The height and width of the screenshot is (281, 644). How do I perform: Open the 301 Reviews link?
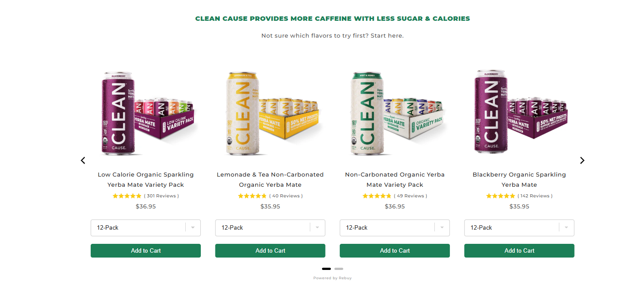[x=161, y=196]
